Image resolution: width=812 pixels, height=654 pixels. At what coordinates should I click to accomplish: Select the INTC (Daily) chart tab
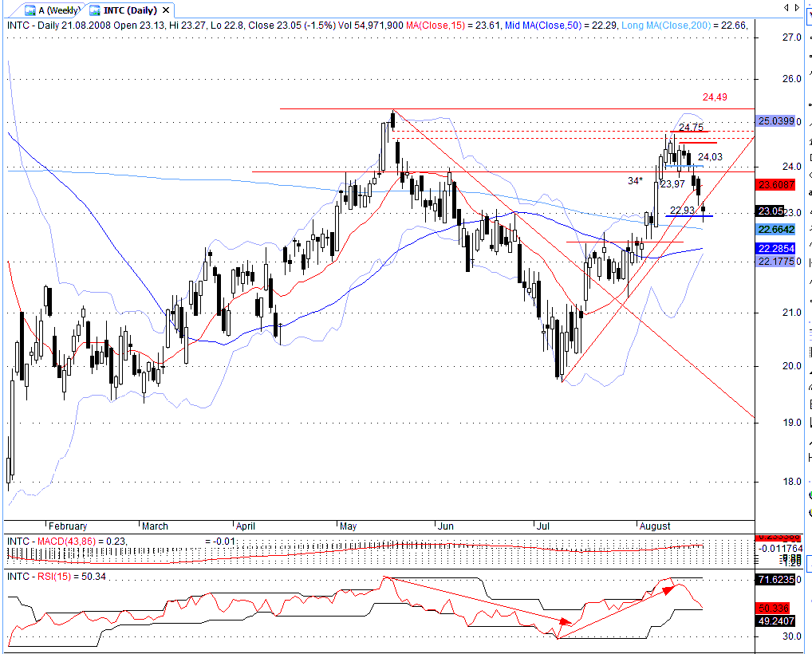129,10
